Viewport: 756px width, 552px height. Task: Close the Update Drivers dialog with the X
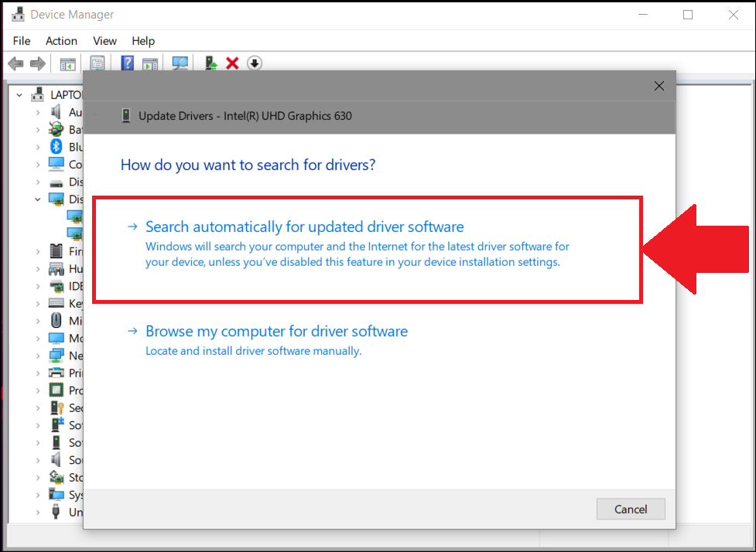(659, 86)
